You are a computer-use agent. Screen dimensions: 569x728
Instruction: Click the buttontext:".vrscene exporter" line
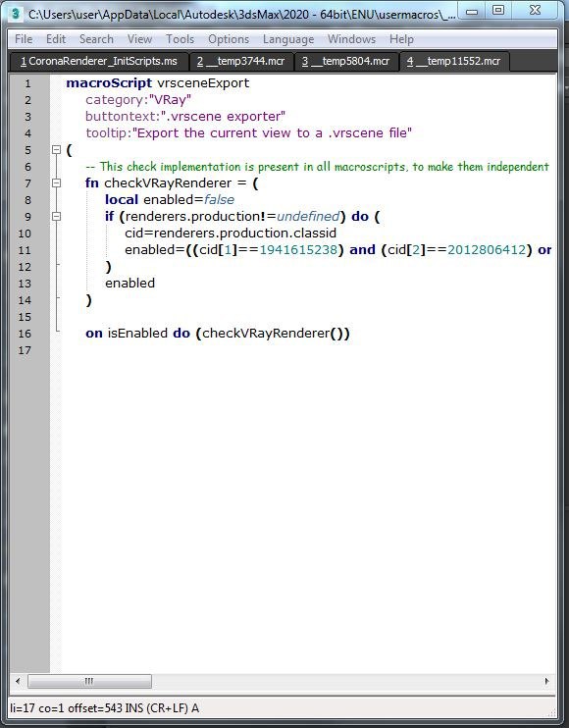pyautogui.click(x=185, y=117)
